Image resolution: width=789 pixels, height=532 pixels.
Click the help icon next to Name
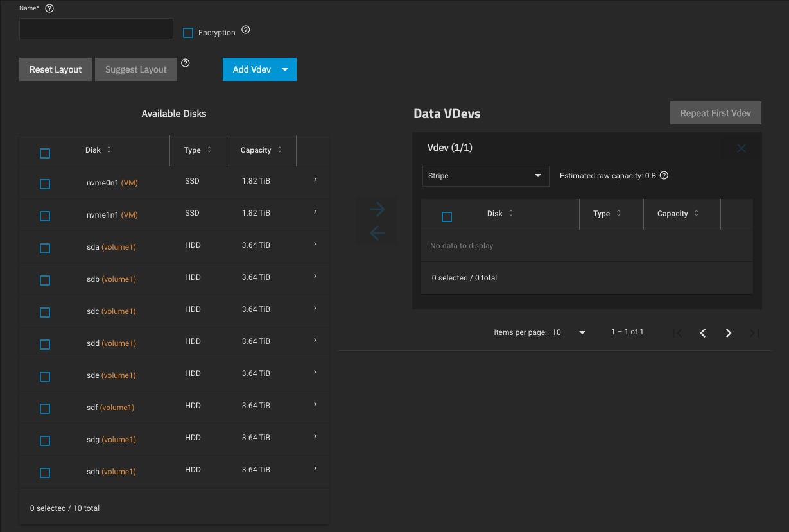(x=49, y=8)
